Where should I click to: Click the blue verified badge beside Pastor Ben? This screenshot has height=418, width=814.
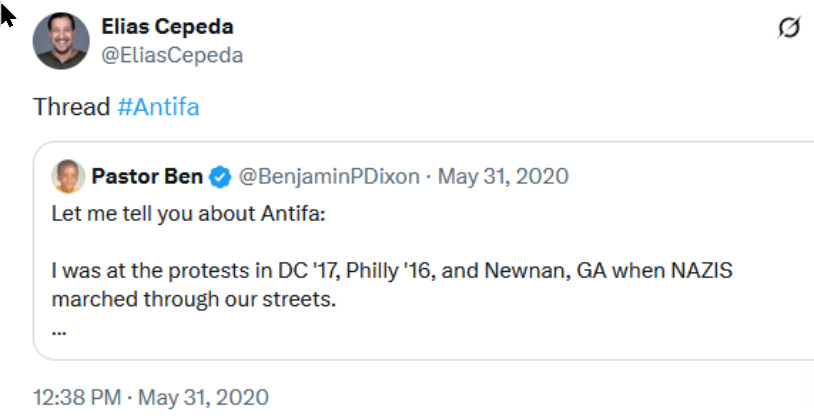221,178
